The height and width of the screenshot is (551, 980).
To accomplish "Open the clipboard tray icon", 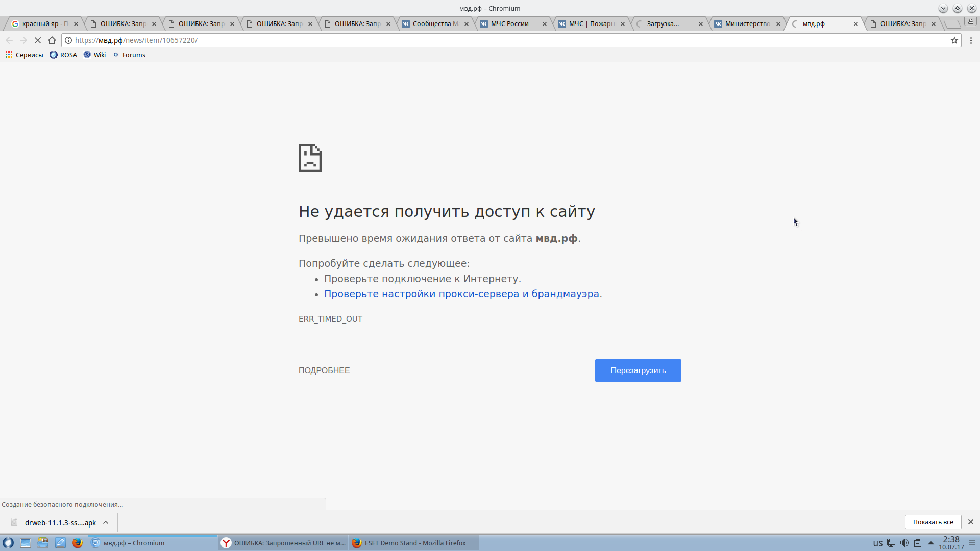I will pos(918,543).
